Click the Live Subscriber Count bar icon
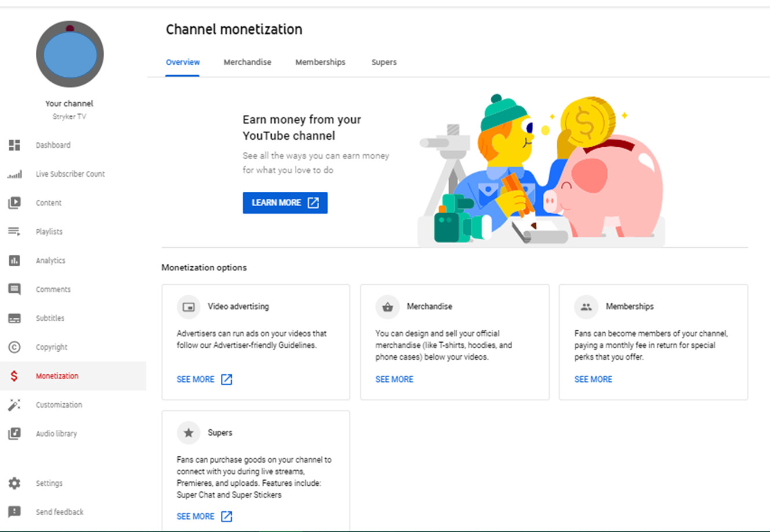 [14, 174]
